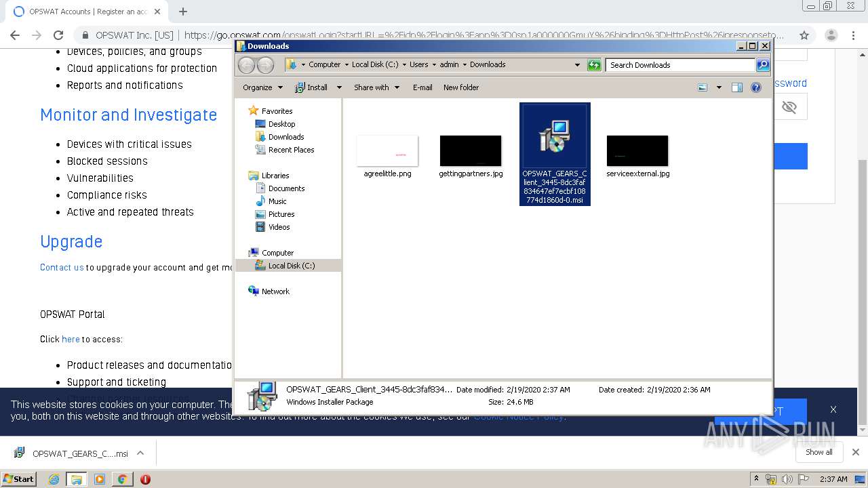
Task: Click Local Disk (C:) breadcrumb segment
Action: coord(375,65)
